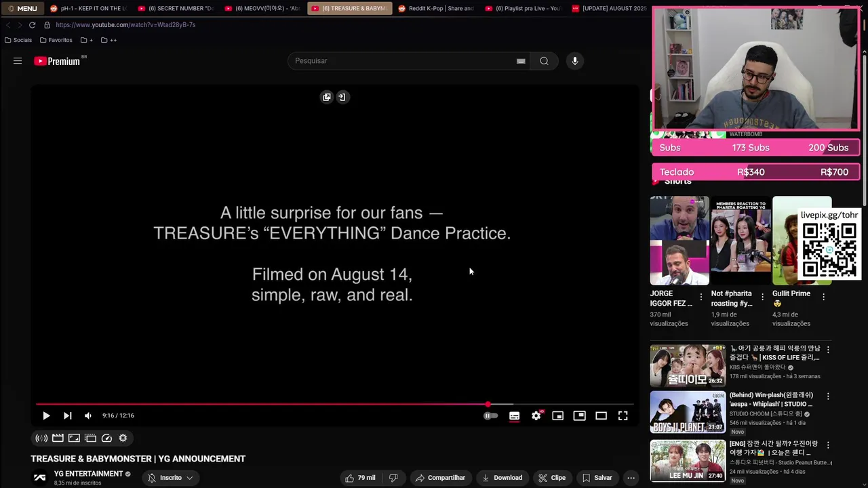The height and width of the screenshot is (488, 868).
Task: Open the JORGE IGGOR FEZ short thumbnail
Action: point(679,241)
